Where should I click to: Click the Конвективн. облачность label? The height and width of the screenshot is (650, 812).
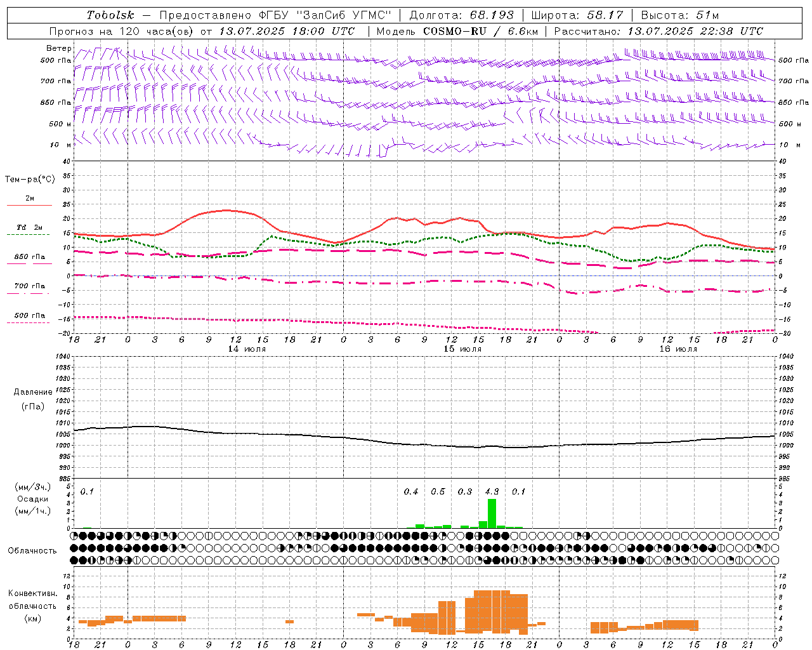point(32,600)
